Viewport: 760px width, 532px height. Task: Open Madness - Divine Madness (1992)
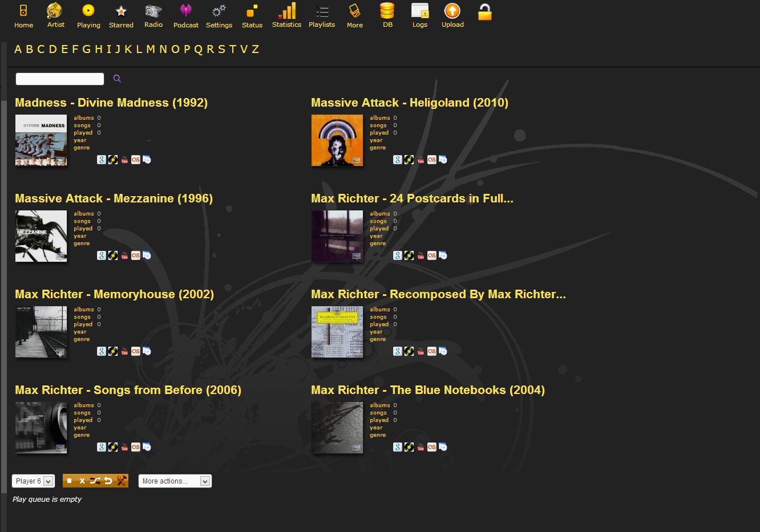111,103
